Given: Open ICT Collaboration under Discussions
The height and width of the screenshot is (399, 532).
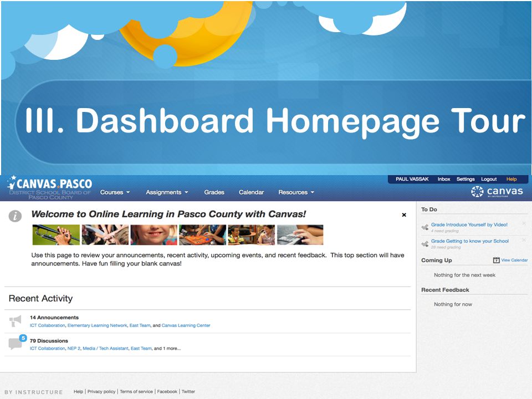Looking at the screenshot, I should [x=47, y=349].
